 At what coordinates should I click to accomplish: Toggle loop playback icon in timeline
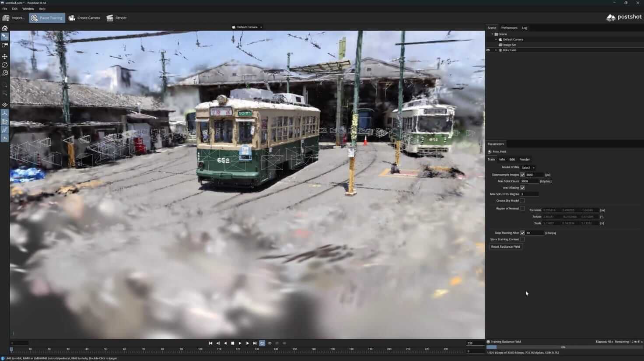(x=262, y=343)
